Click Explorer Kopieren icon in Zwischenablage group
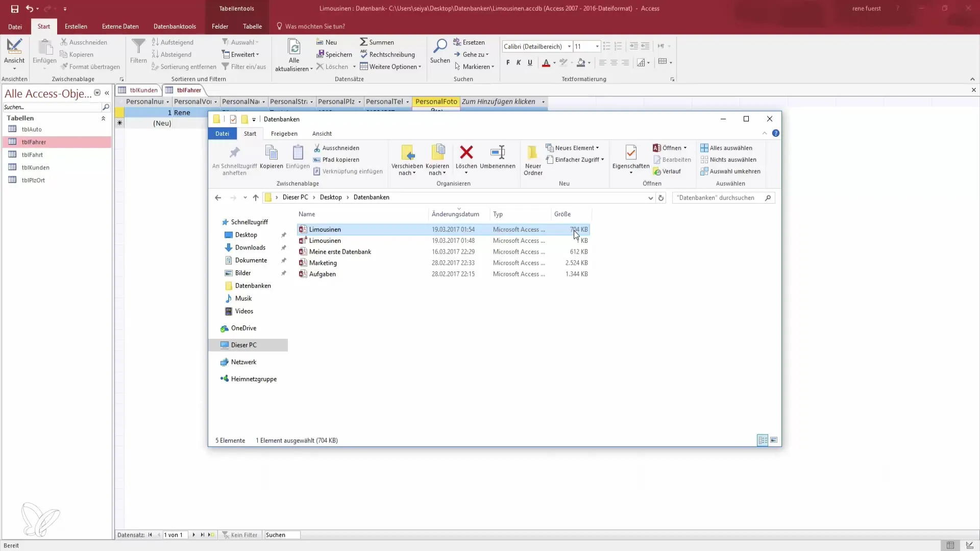 point(272,152)
